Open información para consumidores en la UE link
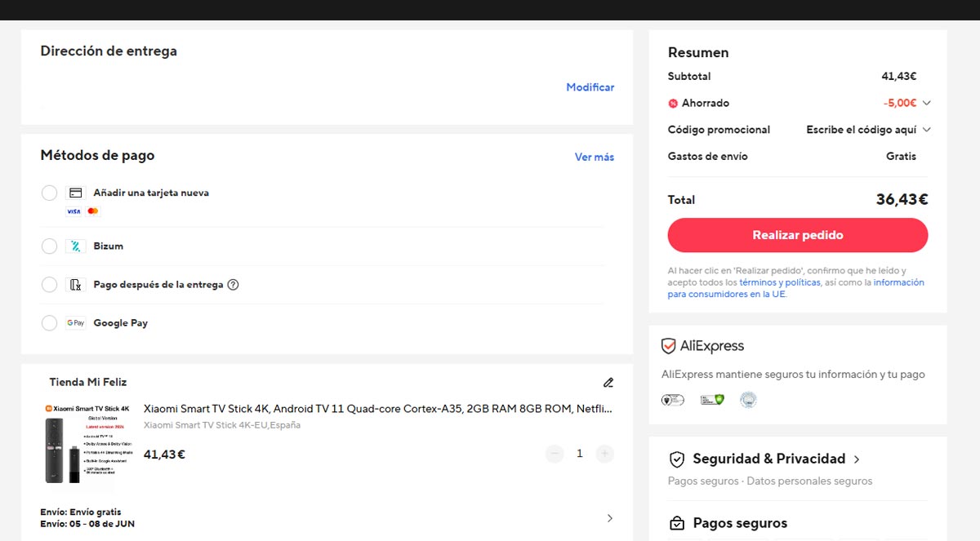980x541 pixels. point(796,288)
